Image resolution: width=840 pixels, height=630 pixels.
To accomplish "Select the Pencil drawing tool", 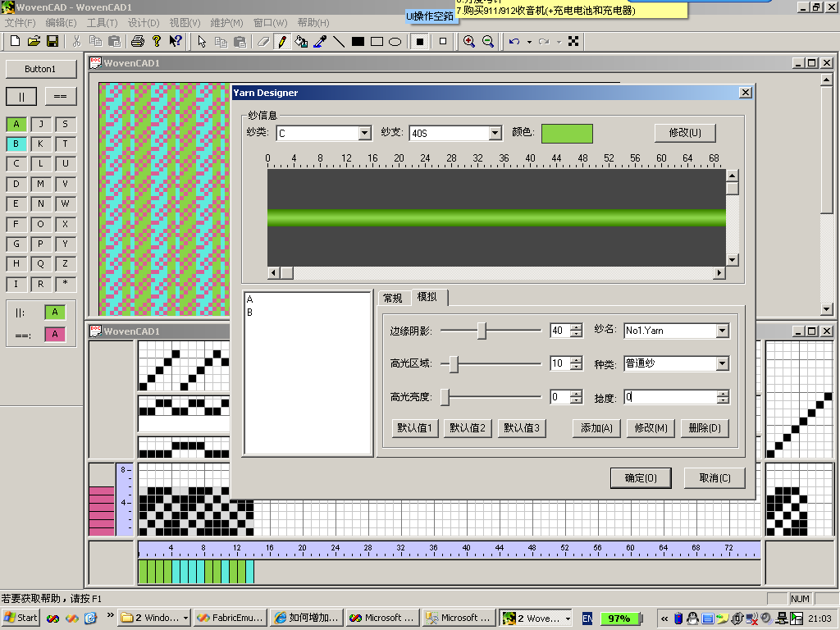I will pyautogui.click(x=281, y=41).
